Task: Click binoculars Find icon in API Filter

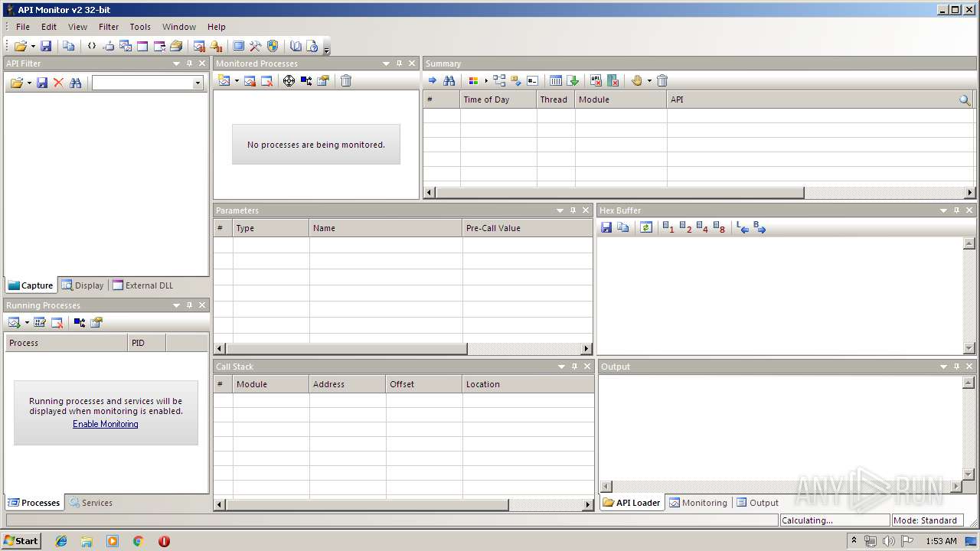Action: [75, 83]
